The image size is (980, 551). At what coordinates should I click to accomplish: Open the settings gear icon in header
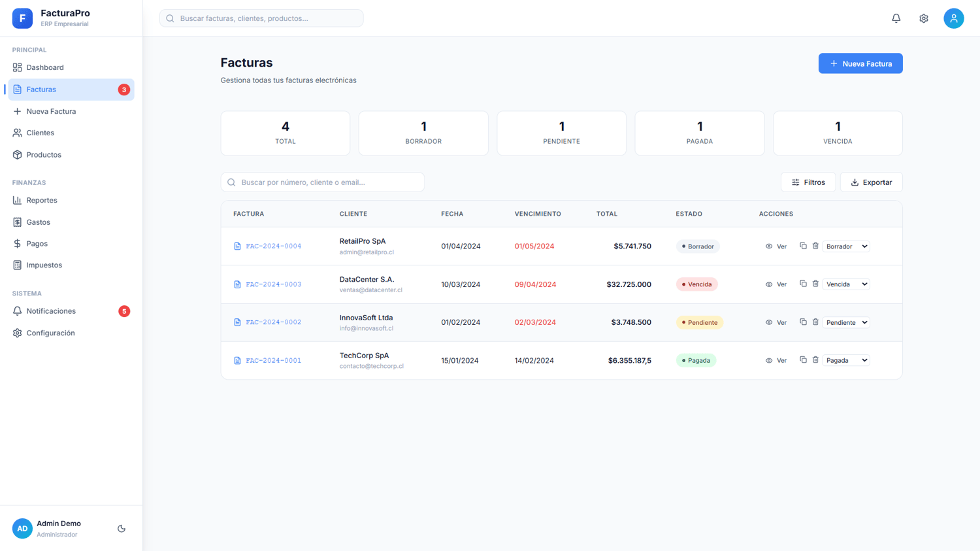point(923,18)
